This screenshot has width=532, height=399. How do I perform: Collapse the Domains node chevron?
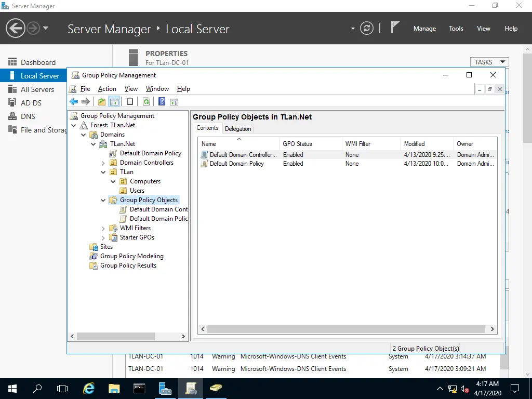point(84,135)
